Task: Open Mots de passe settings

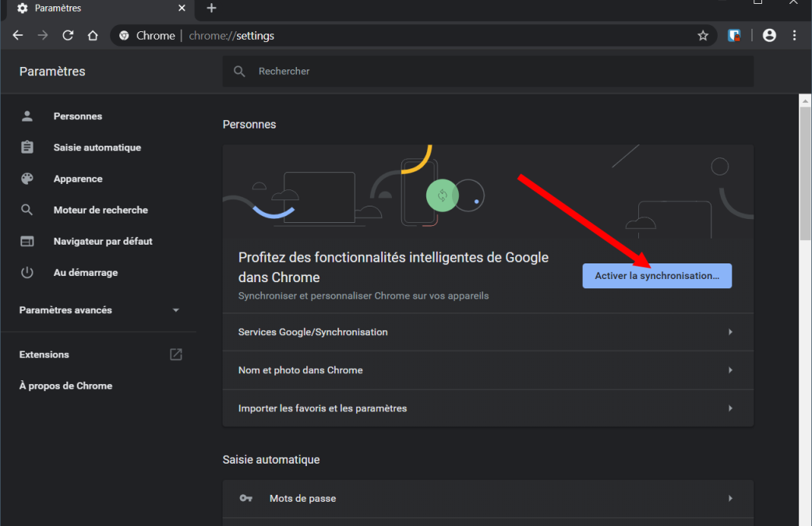Action: (x=487, y=499)
